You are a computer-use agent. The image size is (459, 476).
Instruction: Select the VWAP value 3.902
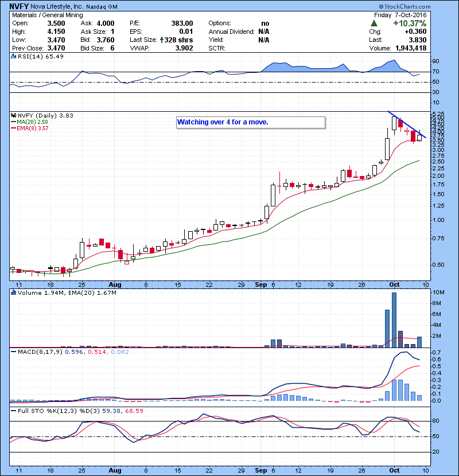tap(184, 48)
